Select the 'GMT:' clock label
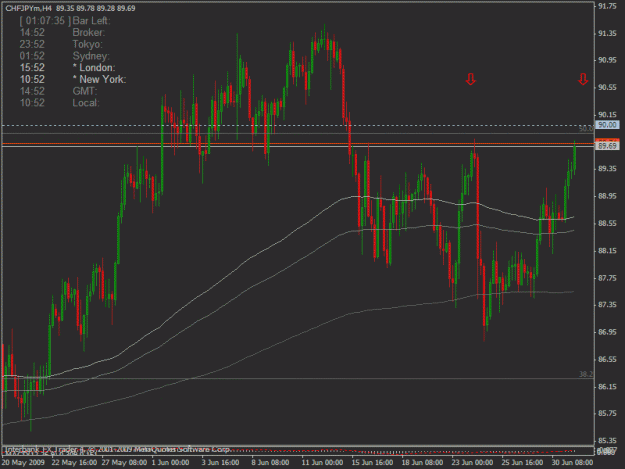625x469 pixels. (x=85, y=91)
